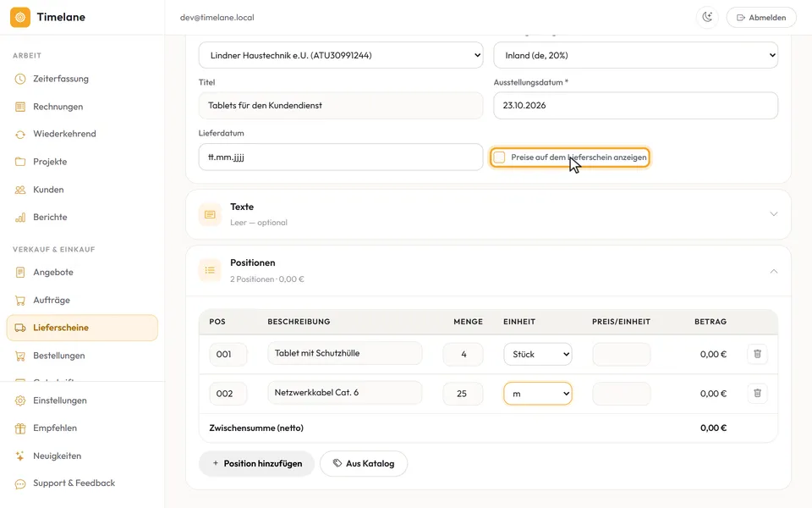Enable 'Preise auf dem Lieferschein anzeigen' checkbox
This screenshot has height=508, width=812.
click(499, 157)
